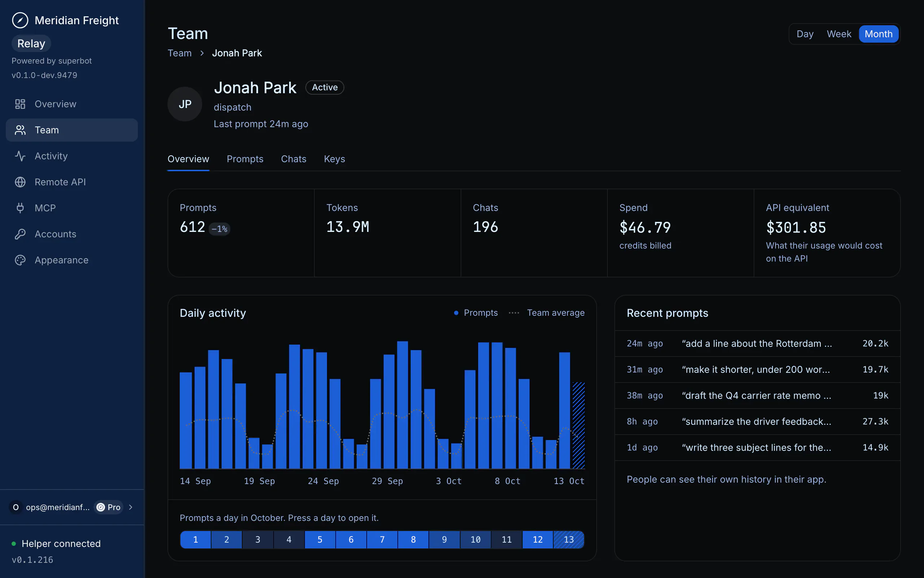Viewport: 924px width, 578px height.
Task: Select the Month time range
Action: click(x=879, y=34)
